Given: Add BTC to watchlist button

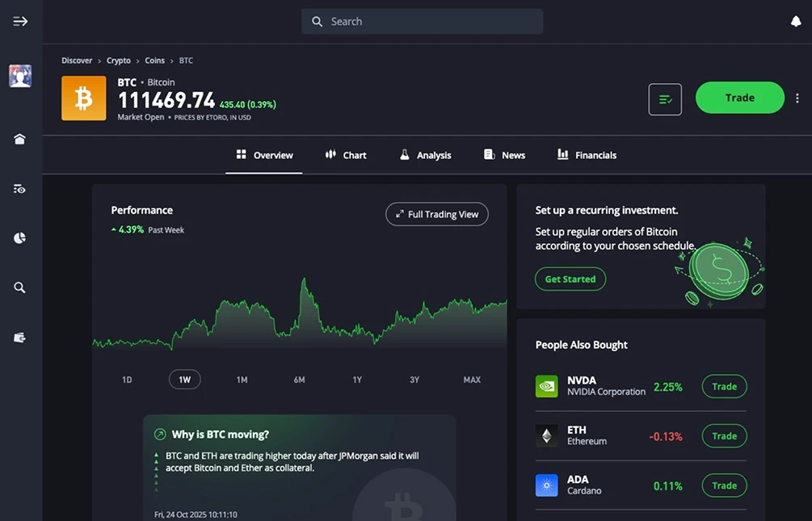Looking at the screenshot, I should (x=665, y=99).
